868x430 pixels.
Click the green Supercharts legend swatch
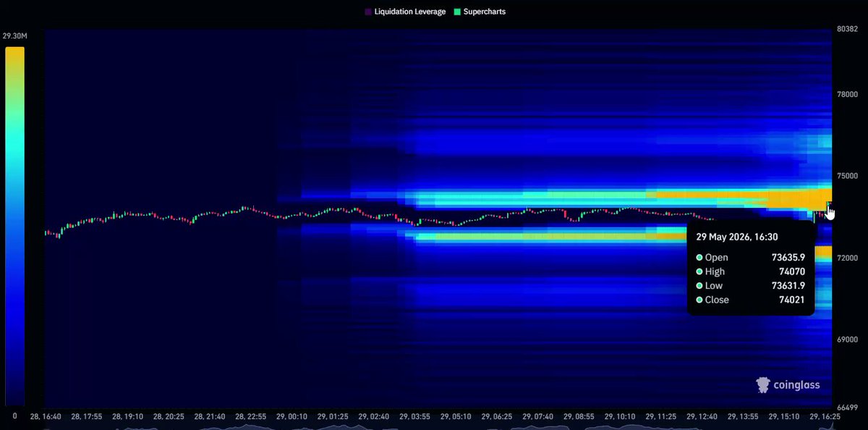tap(457, 12)
